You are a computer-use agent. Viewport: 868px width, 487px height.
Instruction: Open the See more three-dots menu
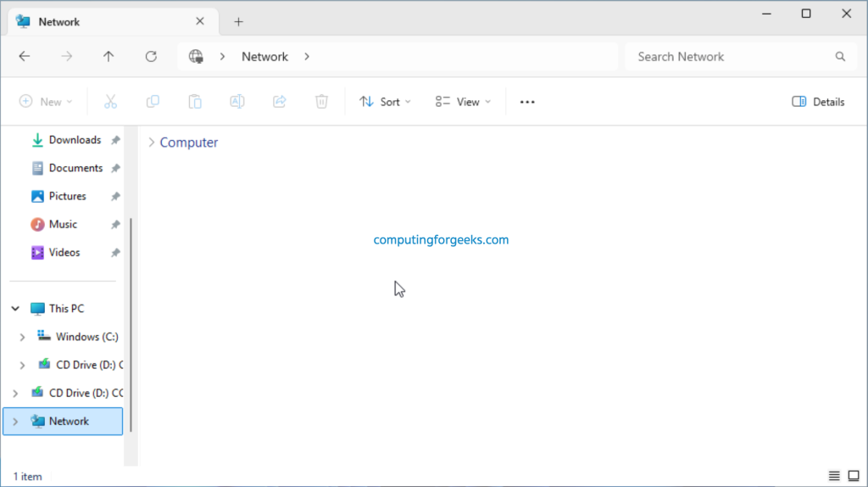[527, 102]
